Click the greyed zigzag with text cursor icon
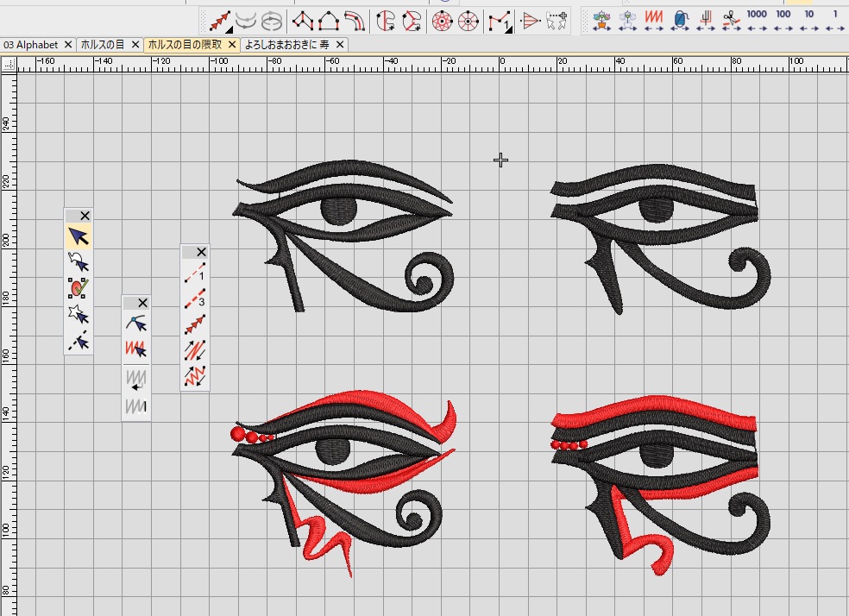Viewport: 849px width, 616px height. (x=136, y=405)
